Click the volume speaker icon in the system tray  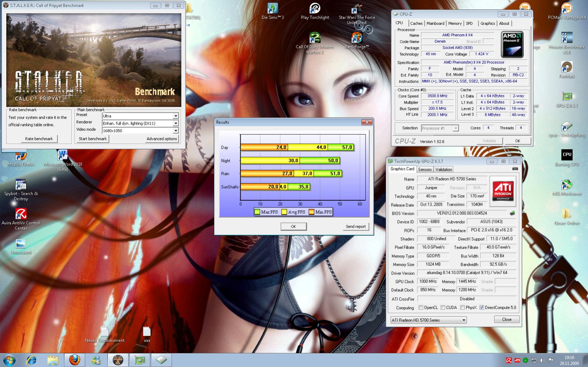pos(542,360)
